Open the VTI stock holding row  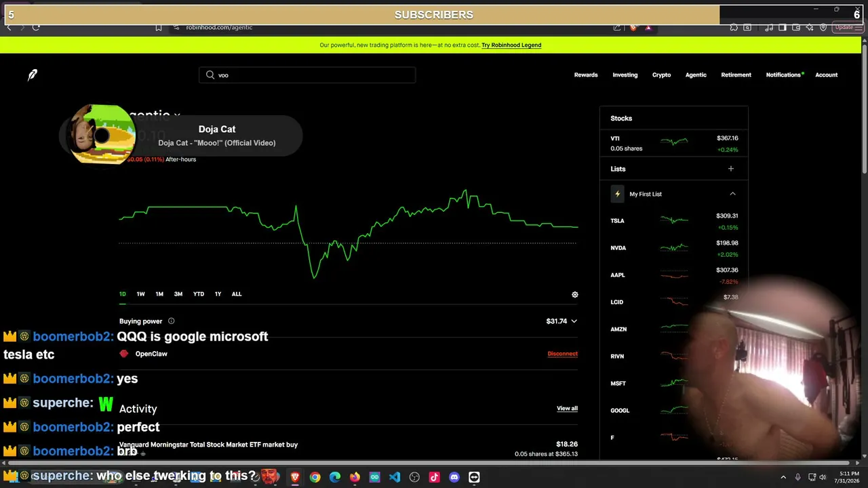point(674,144)
